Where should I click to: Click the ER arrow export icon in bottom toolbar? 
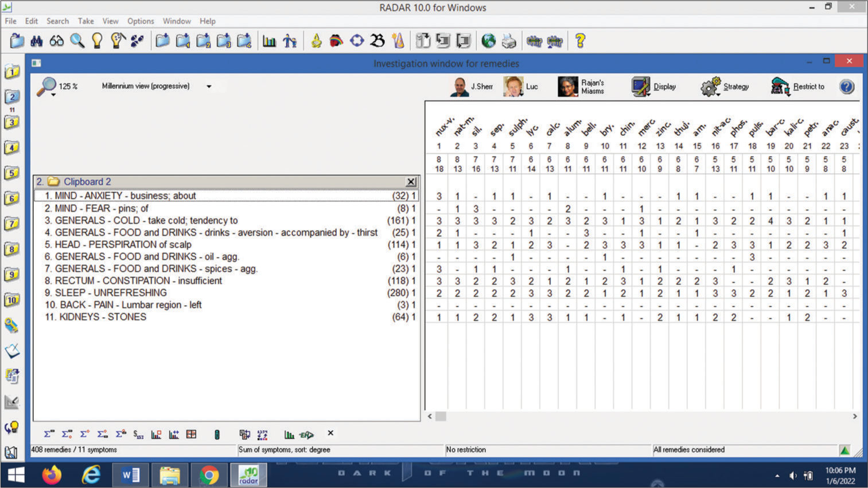307,435
